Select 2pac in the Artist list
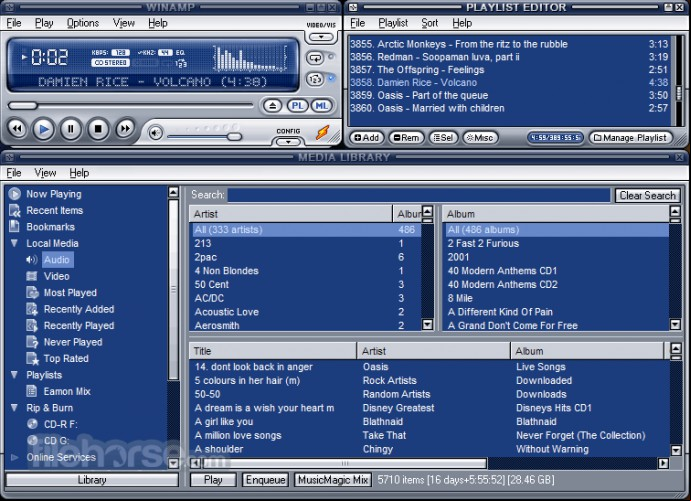The image size is (691, 501). 307,257
